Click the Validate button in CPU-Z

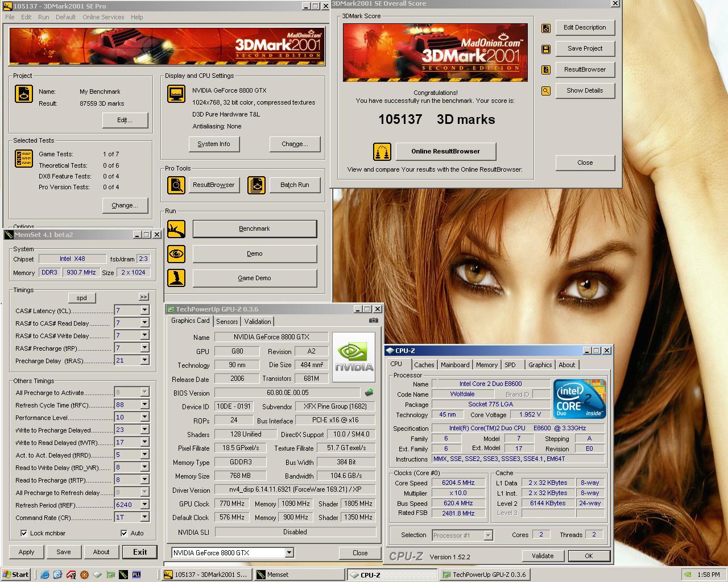(x=543, y=556)
